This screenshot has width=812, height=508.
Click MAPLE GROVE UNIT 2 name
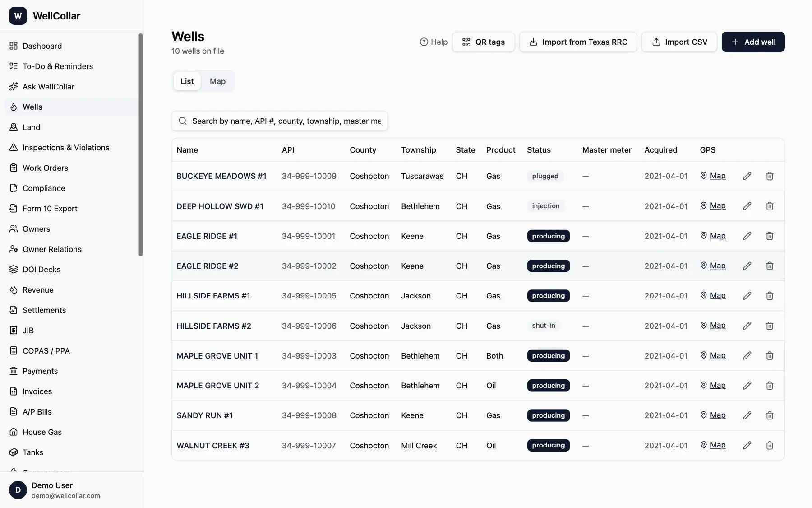(218, 386)
